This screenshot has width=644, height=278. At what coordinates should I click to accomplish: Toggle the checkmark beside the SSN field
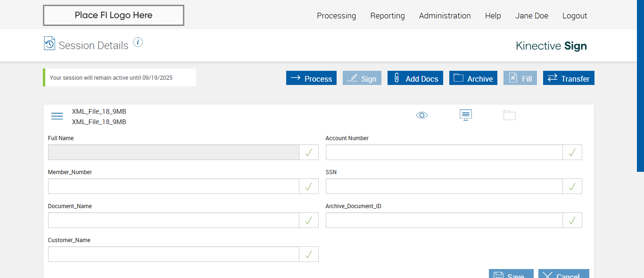pyautogui.click(x=572, y=186)
